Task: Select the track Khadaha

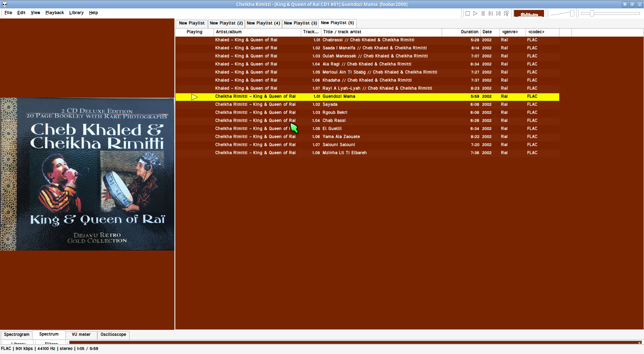Action: point(367,80)
